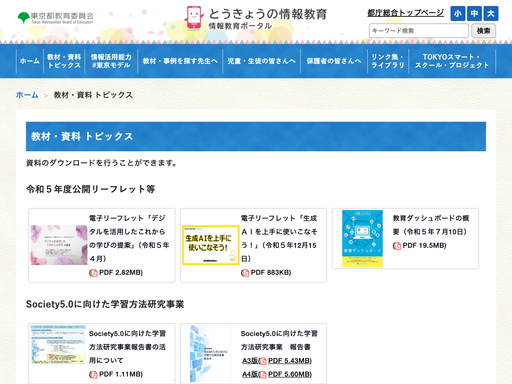Go to ホーム via breadcrumb link

pyautogui.click(x=27, y=95)
